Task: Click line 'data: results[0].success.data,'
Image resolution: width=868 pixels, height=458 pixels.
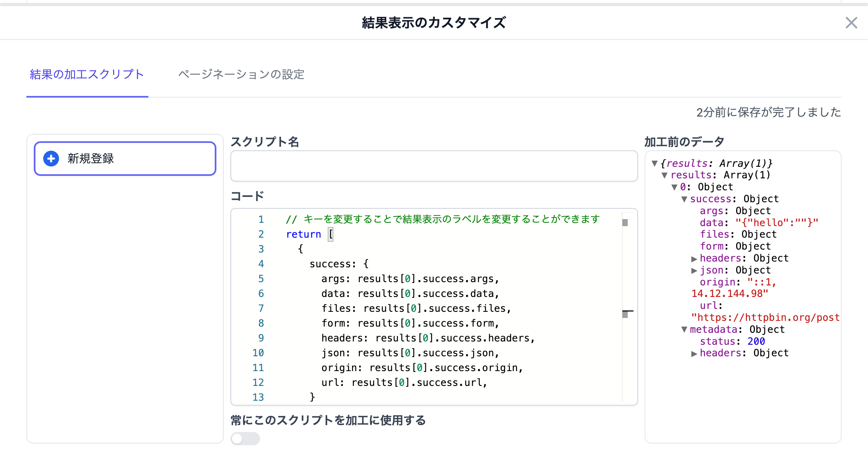Action: (x=410, y=293)
